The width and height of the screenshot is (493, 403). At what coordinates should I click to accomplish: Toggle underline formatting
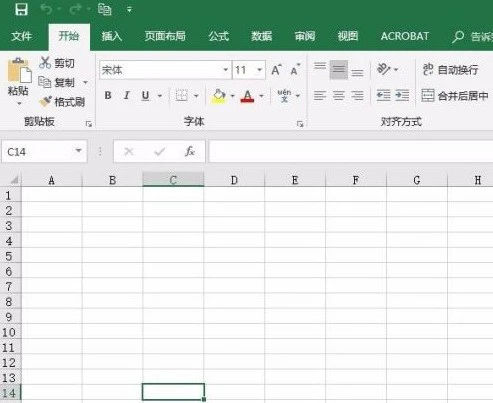point(145,96)
